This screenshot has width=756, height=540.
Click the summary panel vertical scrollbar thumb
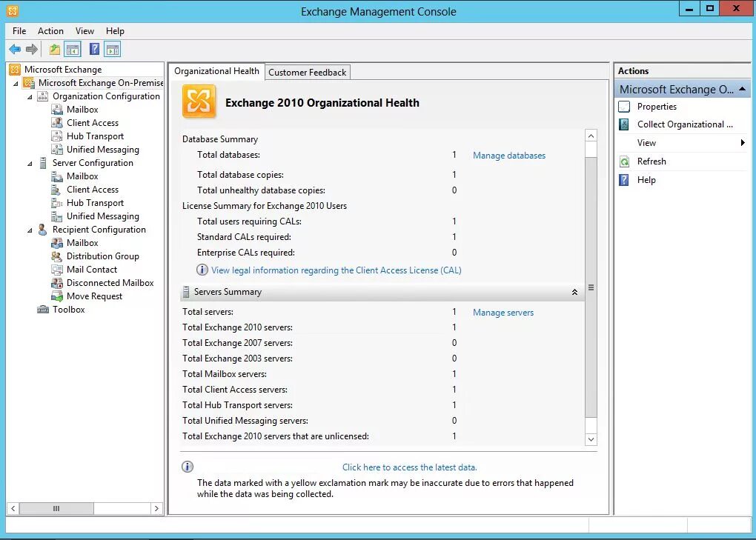tap(591, 287)
